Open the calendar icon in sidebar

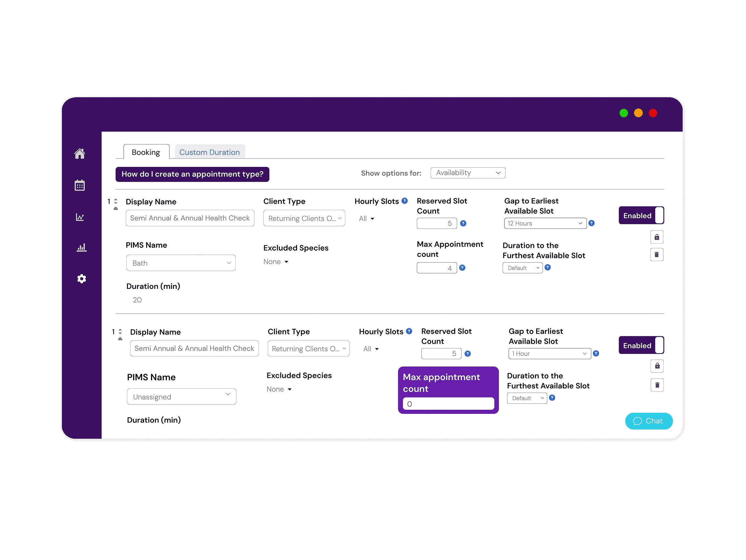80,185
